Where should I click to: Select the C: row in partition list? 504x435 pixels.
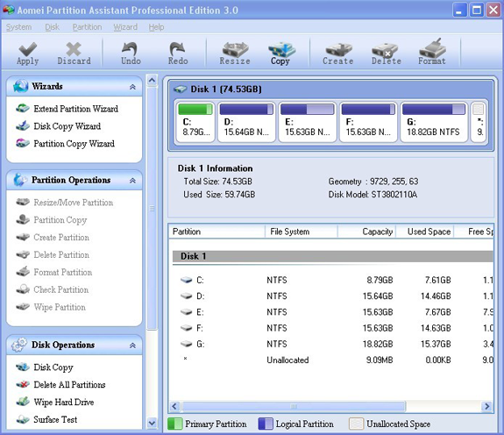332,280
